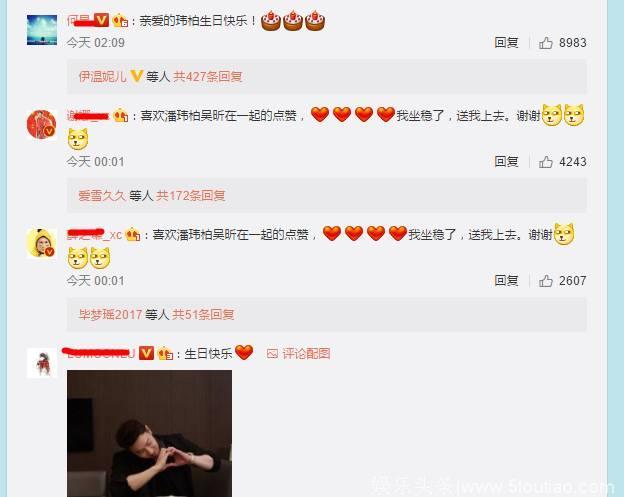Expand the 共51条回复 reply thread
This screenshot has width=624, height=497.
tap(203, 314)
